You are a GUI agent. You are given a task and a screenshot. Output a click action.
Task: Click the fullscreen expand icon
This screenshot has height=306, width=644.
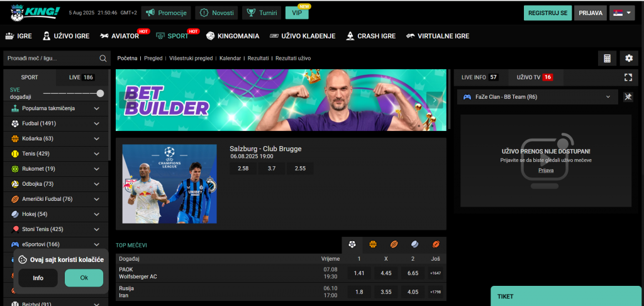click(x=628, y=77)
